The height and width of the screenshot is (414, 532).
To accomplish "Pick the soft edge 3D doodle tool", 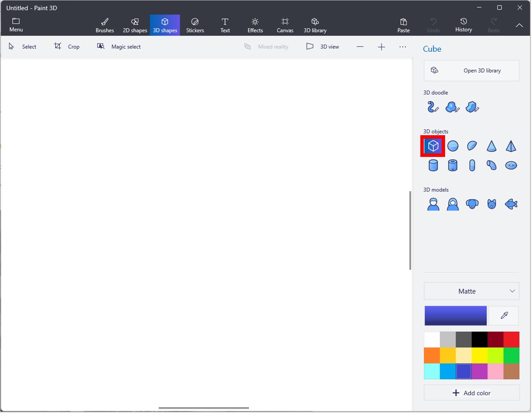I will click(x=452, y=107).
